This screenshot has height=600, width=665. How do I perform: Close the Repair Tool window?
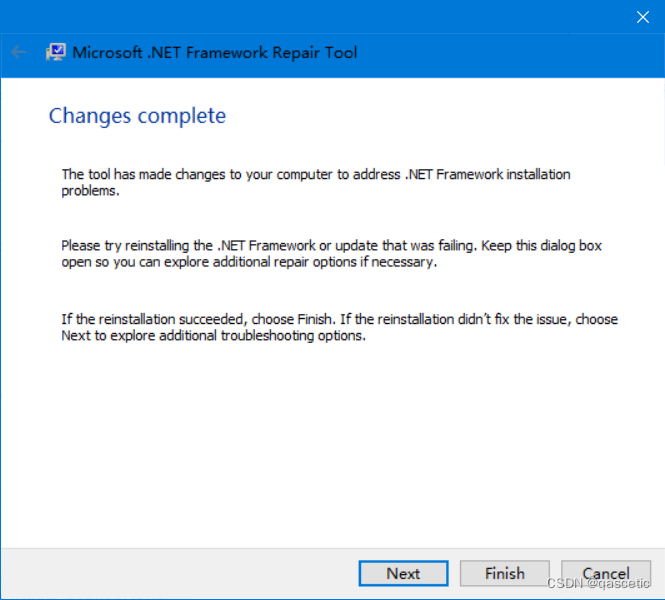[x=643, y=17]
